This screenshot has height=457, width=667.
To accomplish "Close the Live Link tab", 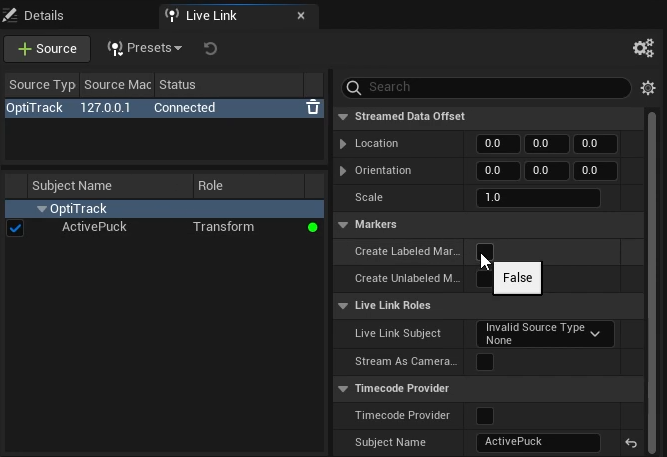I will (302, 16).
